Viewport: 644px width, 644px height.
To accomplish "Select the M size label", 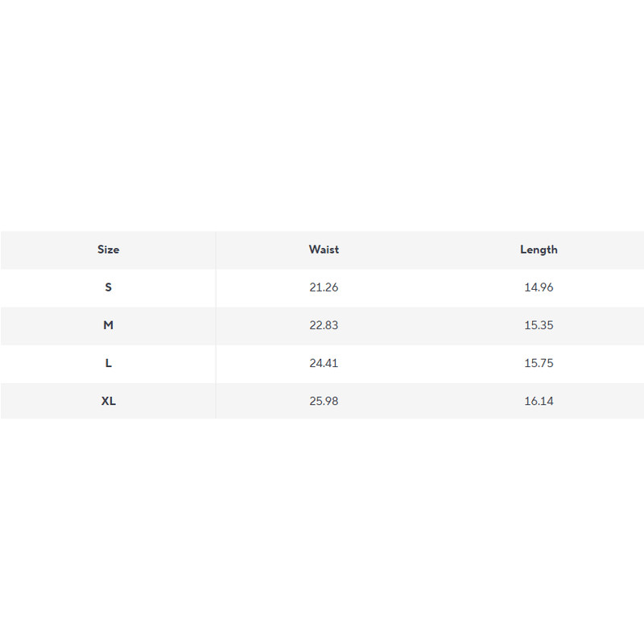I will [109, 325].
